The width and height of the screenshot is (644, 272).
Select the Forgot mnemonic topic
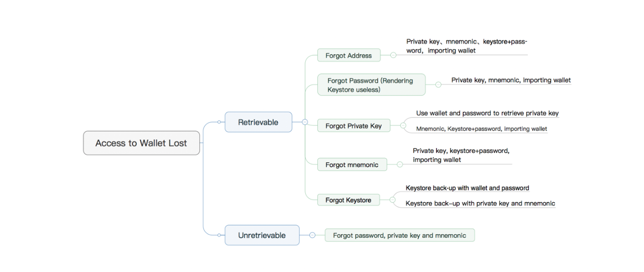[351, 165]
